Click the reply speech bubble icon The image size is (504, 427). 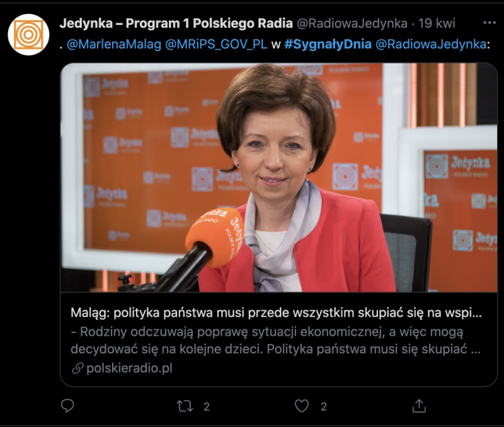point(67,406)
